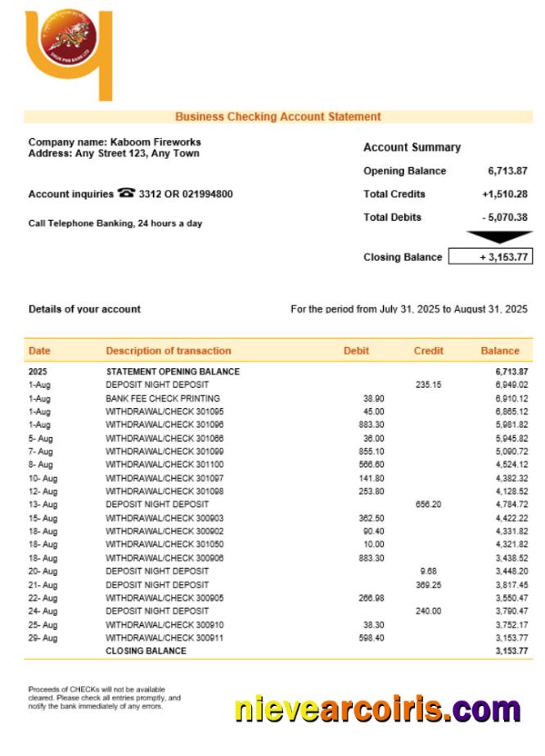Click the 656.20 credit on 13-Aug
Viewport: 545px width, 756px height.
[427, 504]
